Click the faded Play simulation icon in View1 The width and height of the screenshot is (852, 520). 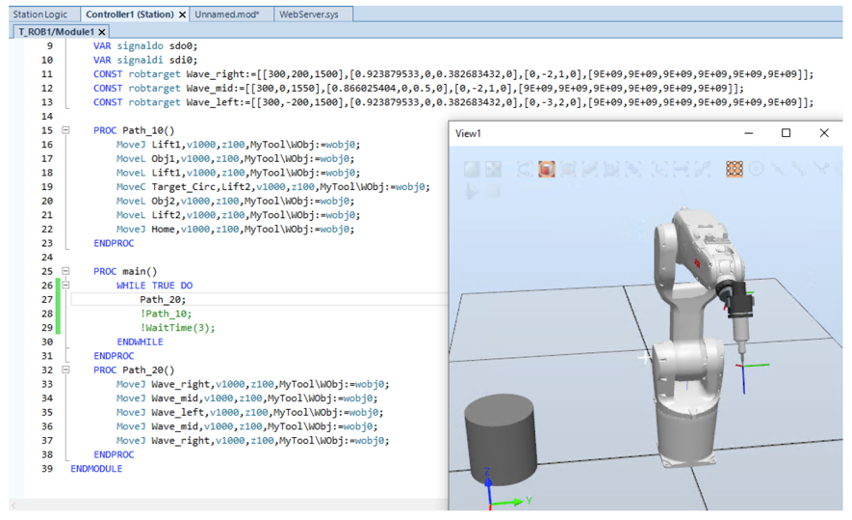[x=471, y=191]
